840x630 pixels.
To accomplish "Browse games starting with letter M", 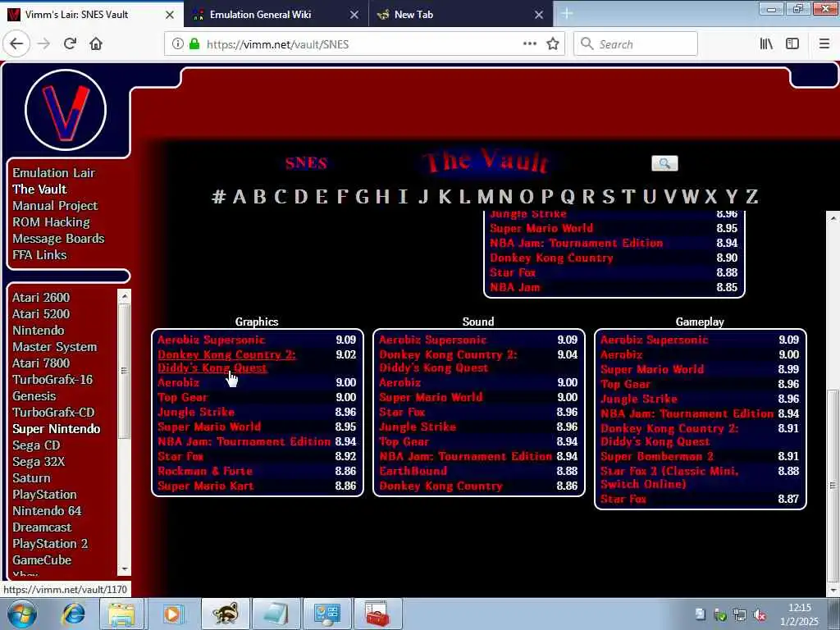I will pos(486,197).
